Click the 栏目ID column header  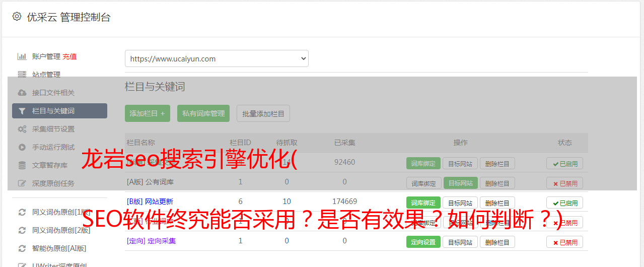pos(241,143)
